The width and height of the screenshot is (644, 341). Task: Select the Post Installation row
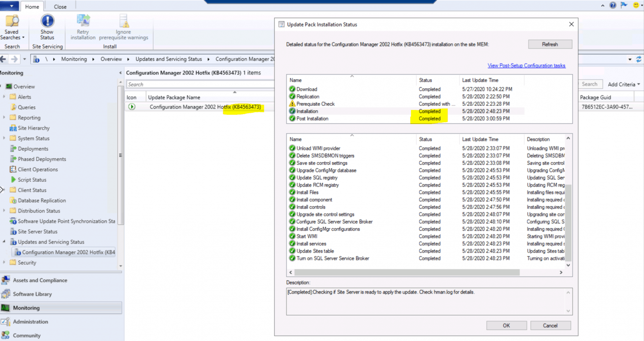pos(406,119)
